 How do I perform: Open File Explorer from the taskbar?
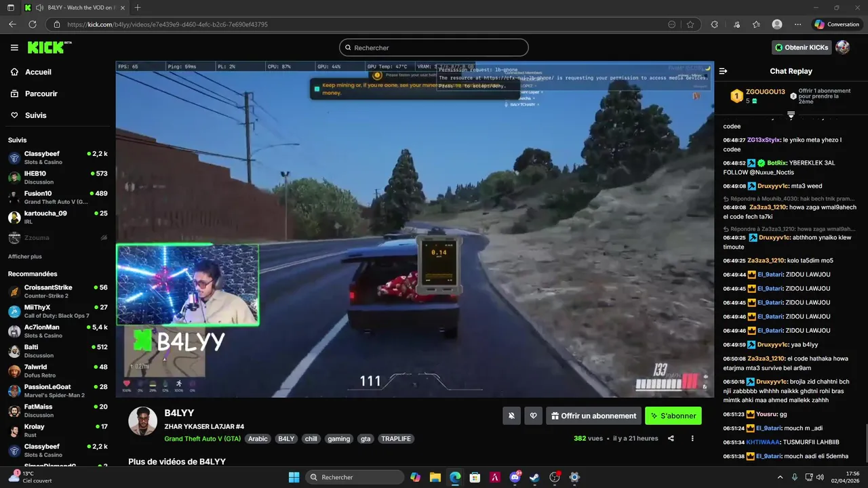tap(435, 477)
